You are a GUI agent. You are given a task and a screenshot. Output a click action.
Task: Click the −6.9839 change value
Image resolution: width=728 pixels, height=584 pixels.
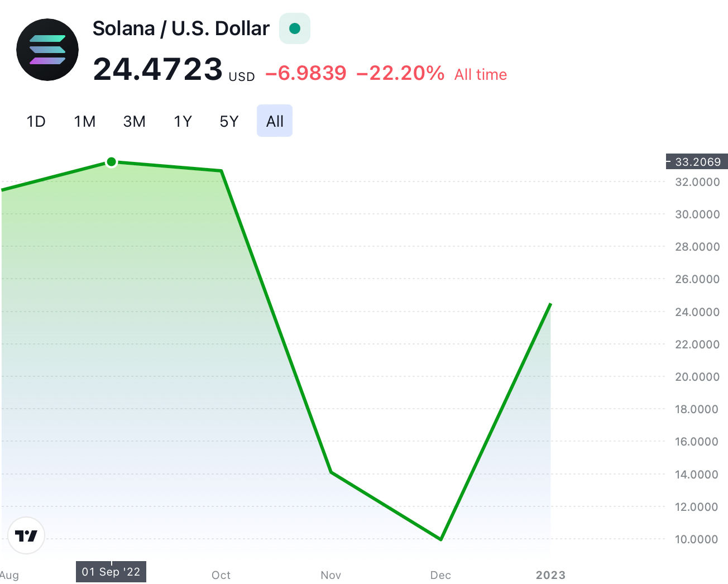306,73
